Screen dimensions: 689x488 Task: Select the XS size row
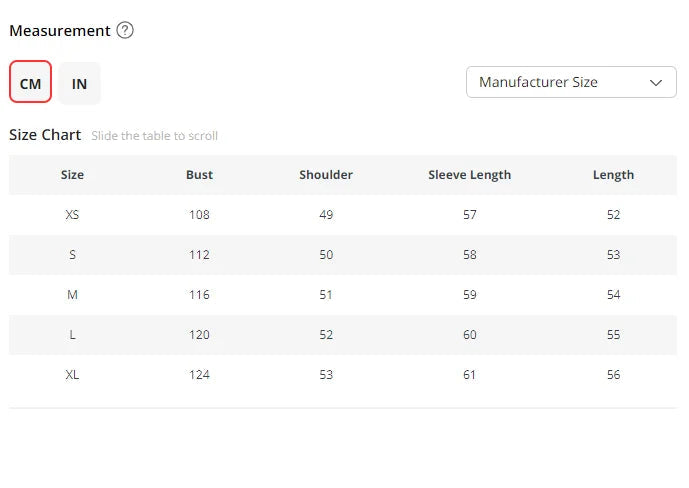[x=343, y=215]
